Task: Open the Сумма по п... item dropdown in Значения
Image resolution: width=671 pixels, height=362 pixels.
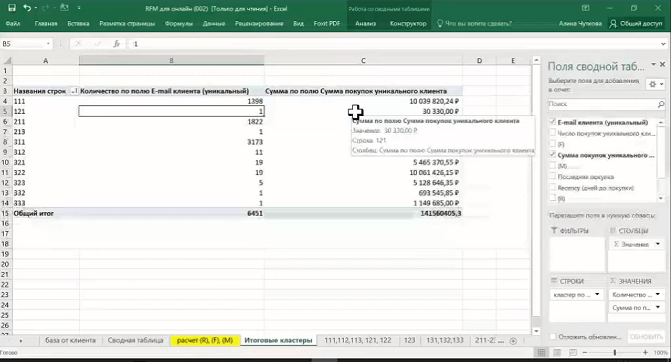Action: (658, 307)
